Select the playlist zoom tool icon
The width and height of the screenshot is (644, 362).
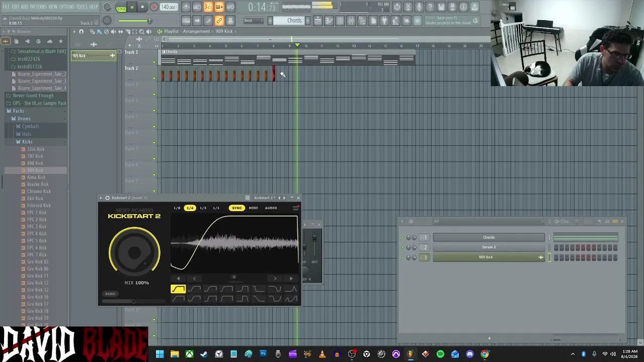point(141,32)
